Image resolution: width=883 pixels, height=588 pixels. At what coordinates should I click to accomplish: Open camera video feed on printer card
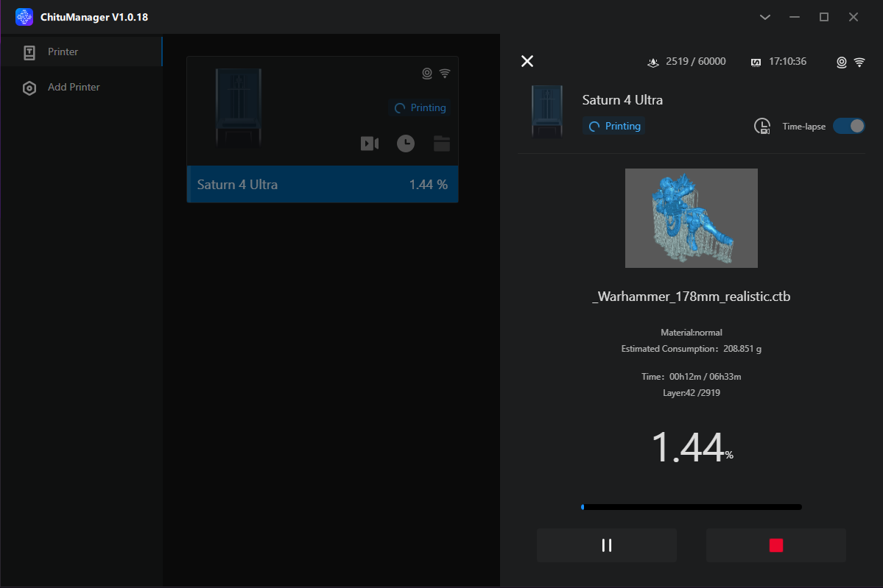tap(370, 144)
